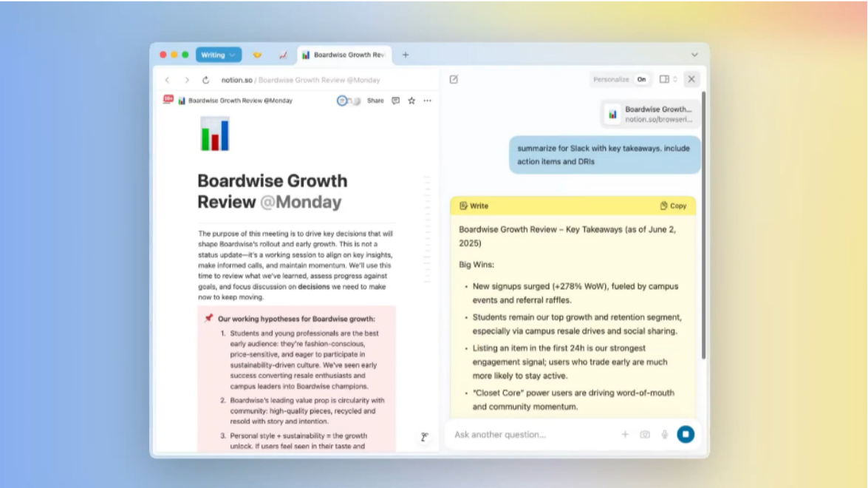The image size is (868, 488).
Task: Click the pushpin icon in the hypotheses callout
Action: pos(208,319)
